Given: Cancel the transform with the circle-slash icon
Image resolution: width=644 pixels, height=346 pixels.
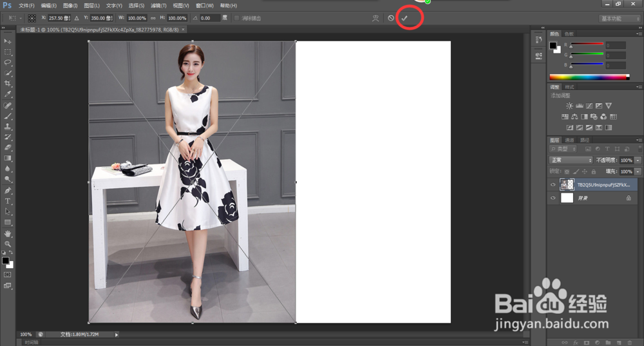Looking at the screenshot, I should [391, 18].
